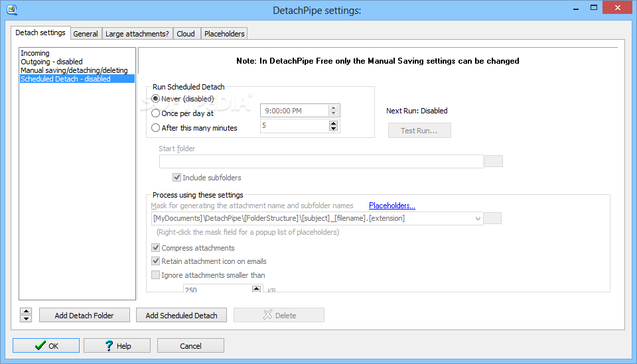
Task: Switch to the General tab
Action: pos(86,34)
